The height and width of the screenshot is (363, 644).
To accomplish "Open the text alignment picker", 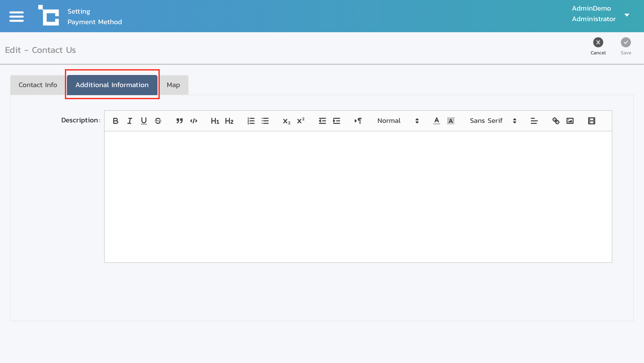I will [x=534, y=121].
